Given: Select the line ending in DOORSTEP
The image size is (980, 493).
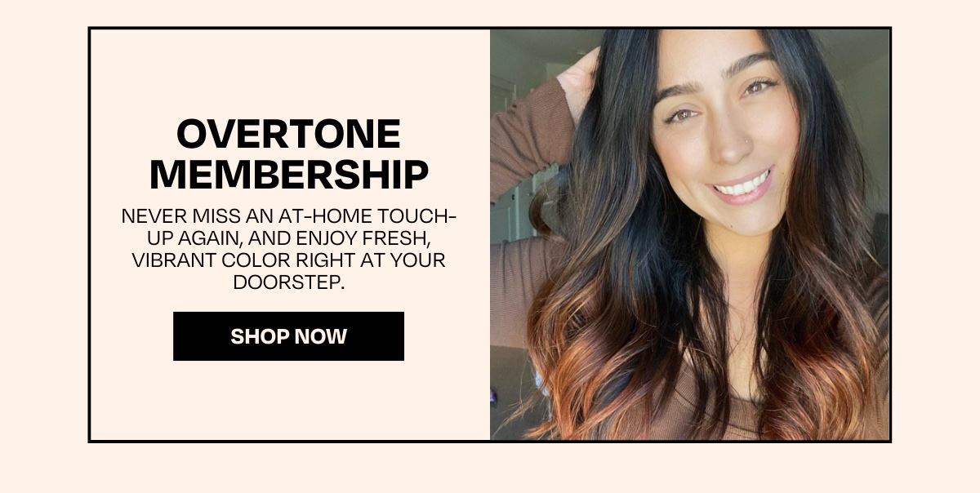Looking at the screenshot, I should 289,282.
